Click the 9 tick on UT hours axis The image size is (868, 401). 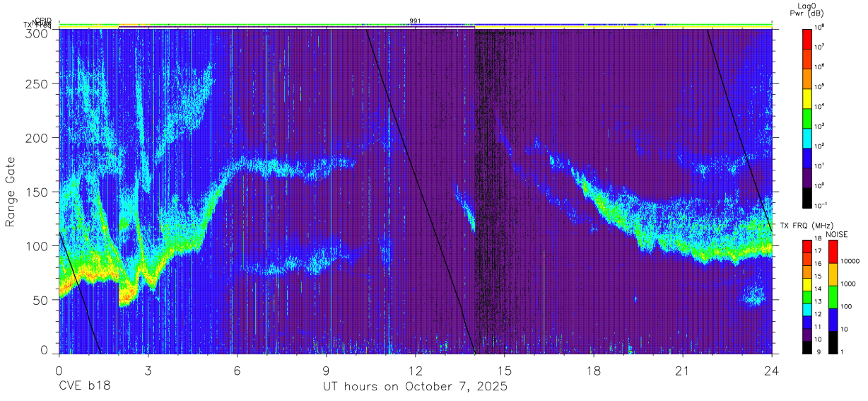pyautogui.click(x=327, y=371)
